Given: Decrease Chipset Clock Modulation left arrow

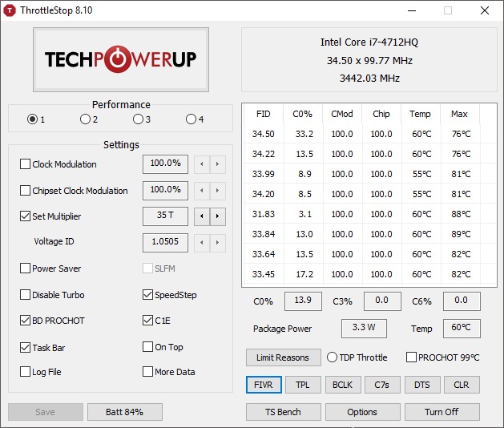Looking at the screenshot, I should tap(202, 191).
